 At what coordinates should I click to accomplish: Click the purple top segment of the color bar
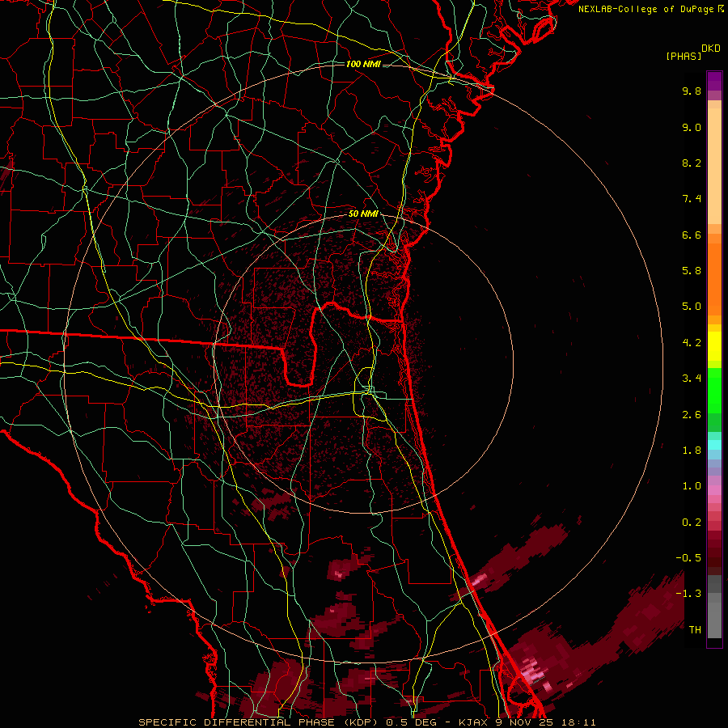point(714,81)
